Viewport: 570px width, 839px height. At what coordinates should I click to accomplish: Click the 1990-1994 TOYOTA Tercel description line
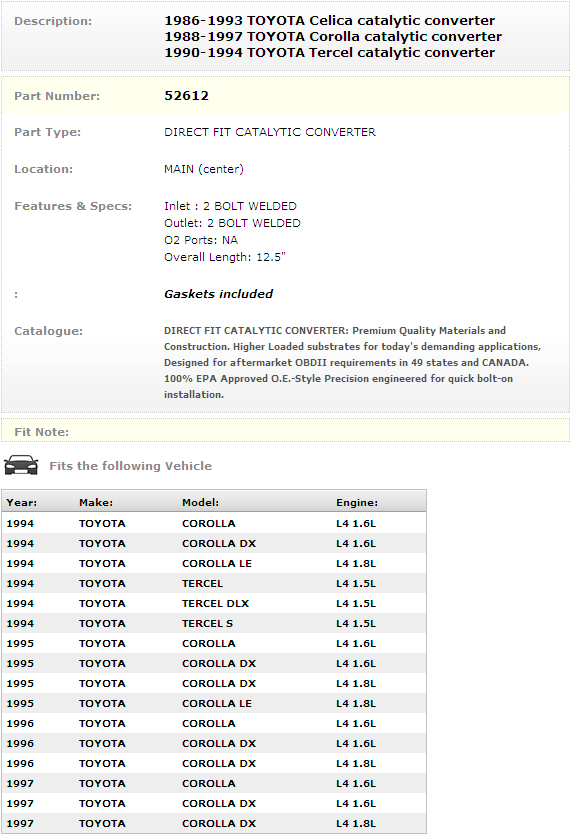[329, 53]
